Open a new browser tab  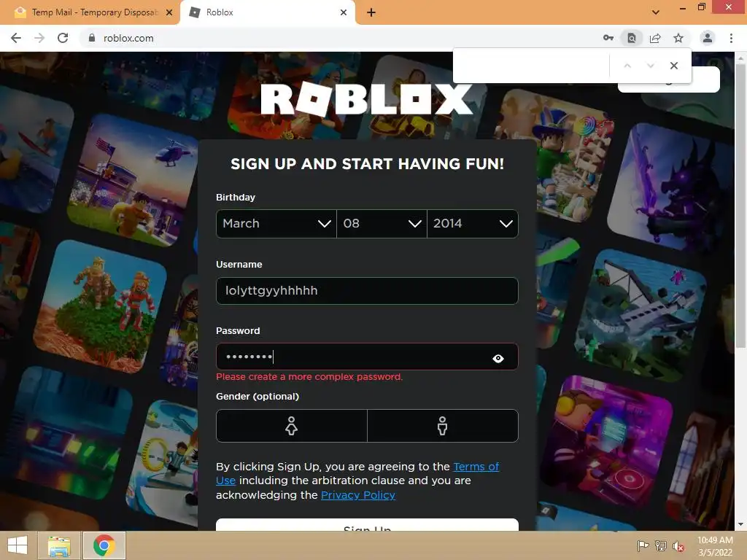pyautogui.click(x=371, y=13)
